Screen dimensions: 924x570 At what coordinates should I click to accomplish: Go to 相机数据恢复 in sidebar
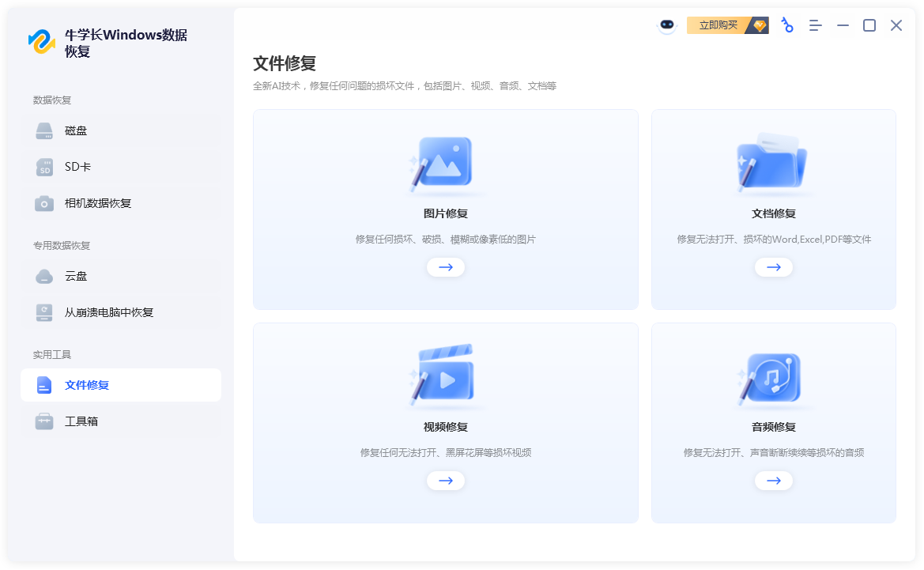pos(97,203)
